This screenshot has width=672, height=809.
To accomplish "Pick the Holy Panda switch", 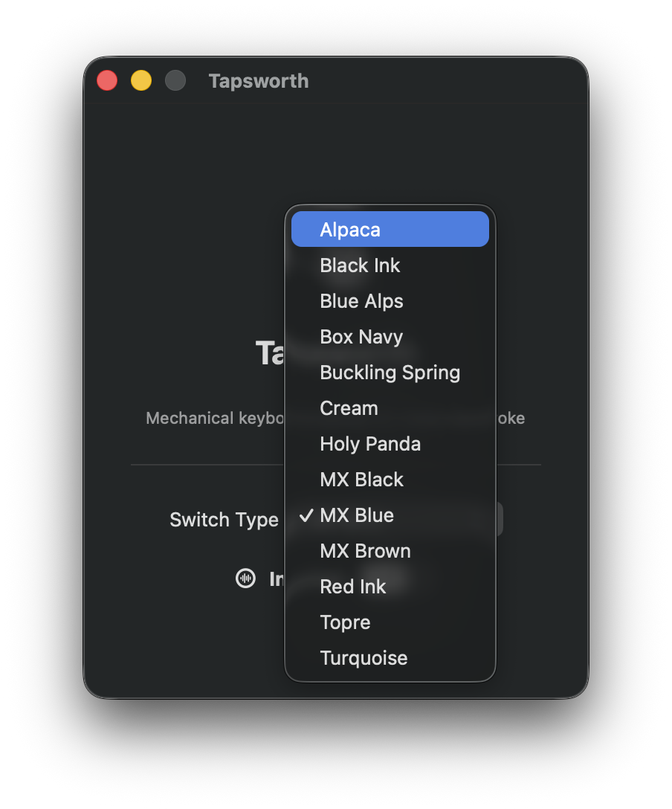I will tap(390, 444).
